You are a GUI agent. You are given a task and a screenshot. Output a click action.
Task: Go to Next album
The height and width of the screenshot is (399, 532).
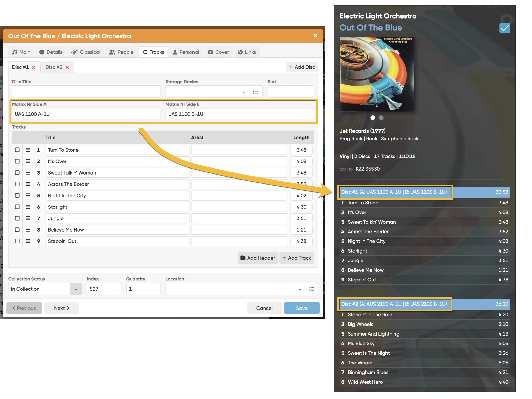point(62,308)
